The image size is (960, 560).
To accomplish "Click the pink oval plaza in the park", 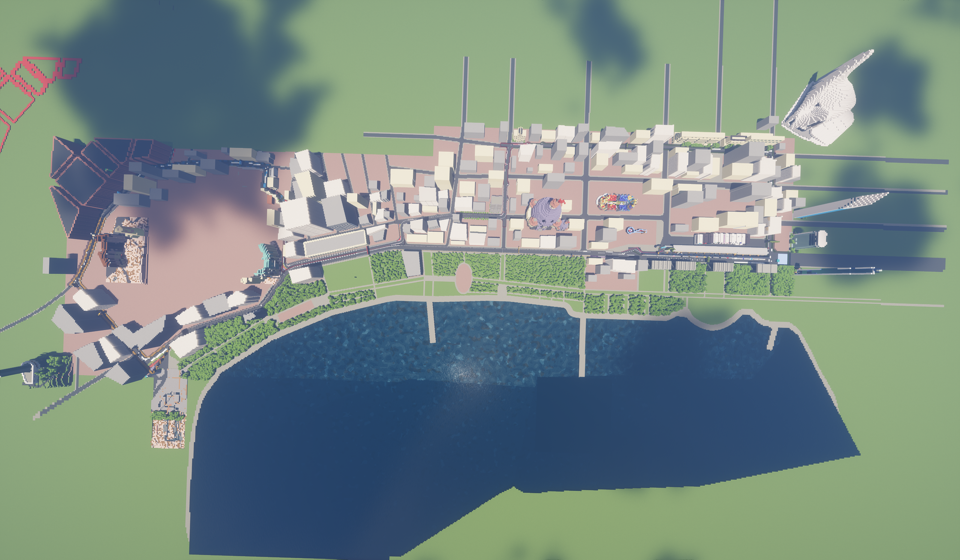I will (463, 278).
